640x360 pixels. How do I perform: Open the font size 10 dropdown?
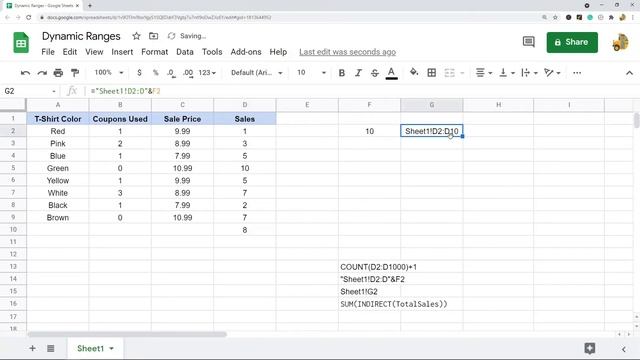311,73
